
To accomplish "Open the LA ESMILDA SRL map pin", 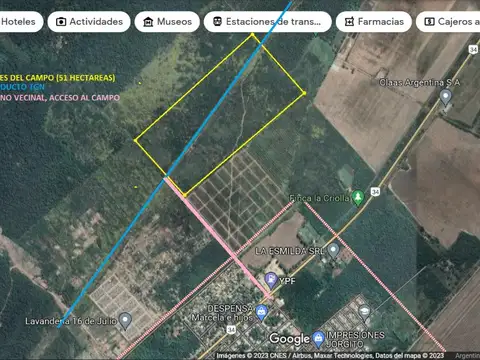I will [x=333, y=250].
